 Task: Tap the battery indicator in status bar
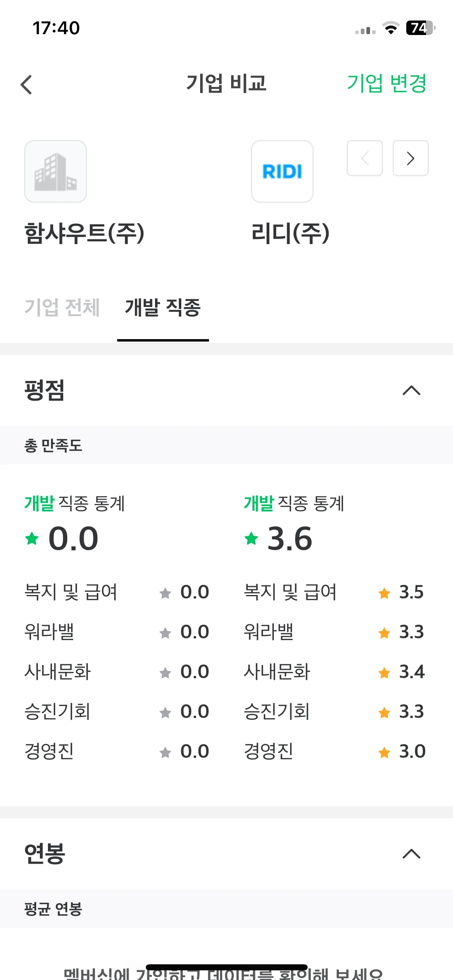[x=421, y=28]
